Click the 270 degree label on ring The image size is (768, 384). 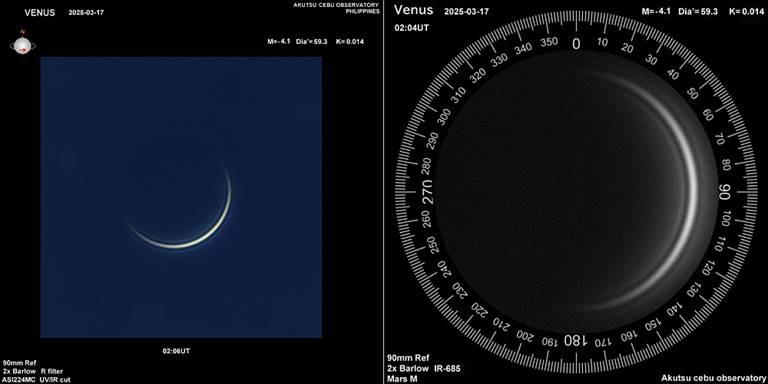pos(427,192)
